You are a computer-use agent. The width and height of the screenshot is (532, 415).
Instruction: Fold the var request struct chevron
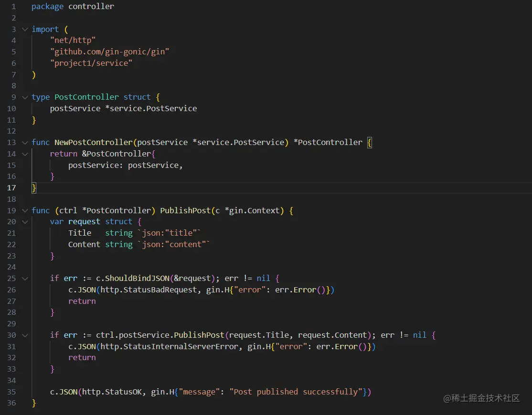point(25,222)
